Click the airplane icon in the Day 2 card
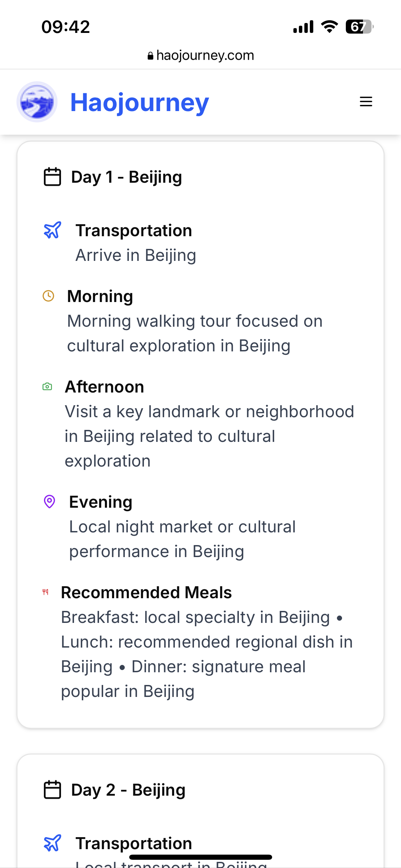 click(52, 843)
